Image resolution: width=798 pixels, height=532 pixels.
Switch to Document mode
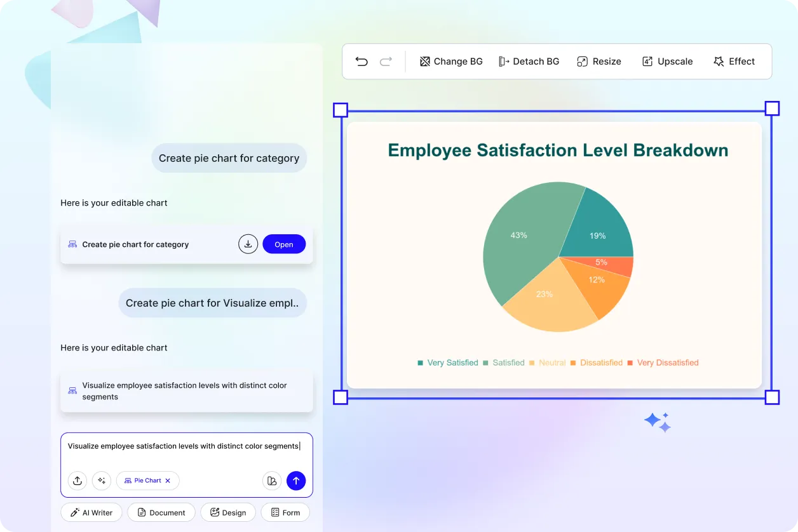[x=161, y=512]
